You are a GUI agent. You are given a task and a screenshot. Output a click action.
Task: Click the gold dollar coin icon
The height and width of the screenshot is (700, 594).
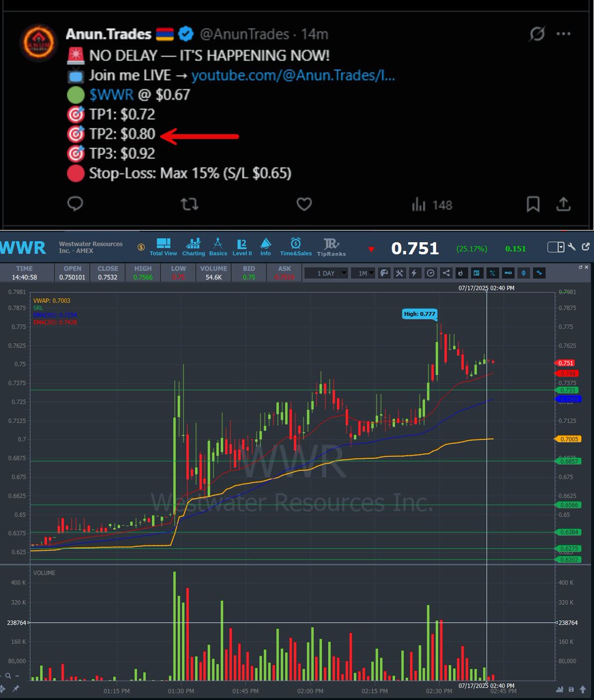click(x=141, y=247)
